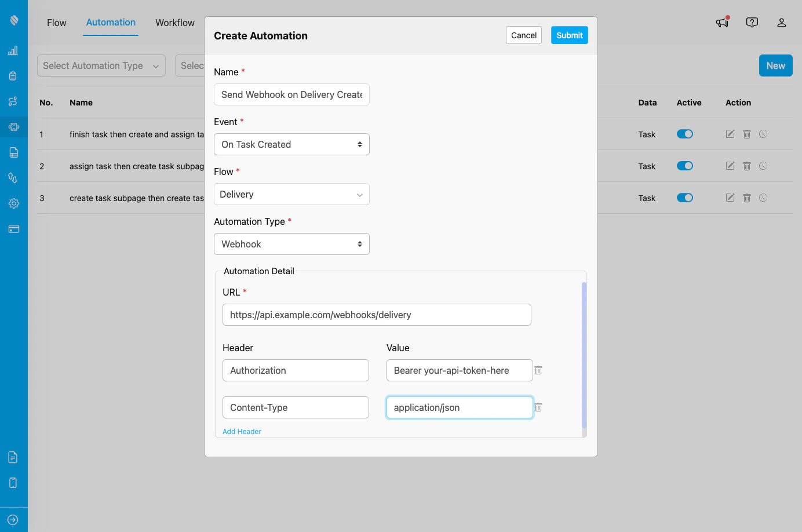Viewport: 802px width, 532px height.
Task: Click the megaphone announcements icon with notification dot
Action: tap(722, 22)
